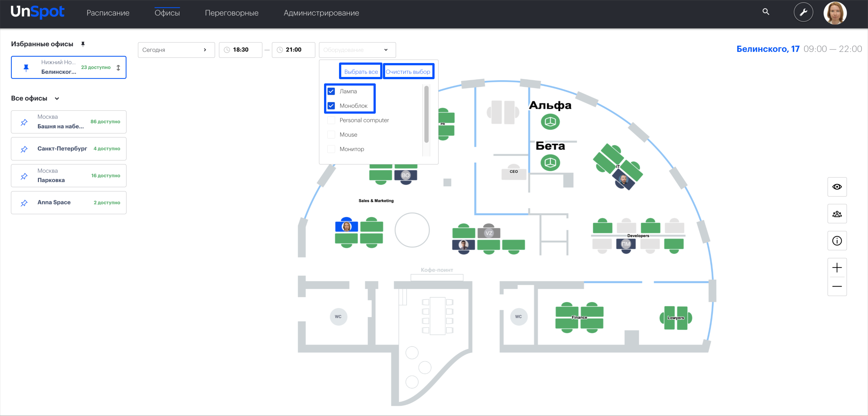Screen dimensions: 868x416
Task: Click the round table in Sales area
Action: (x=412, y=230)
